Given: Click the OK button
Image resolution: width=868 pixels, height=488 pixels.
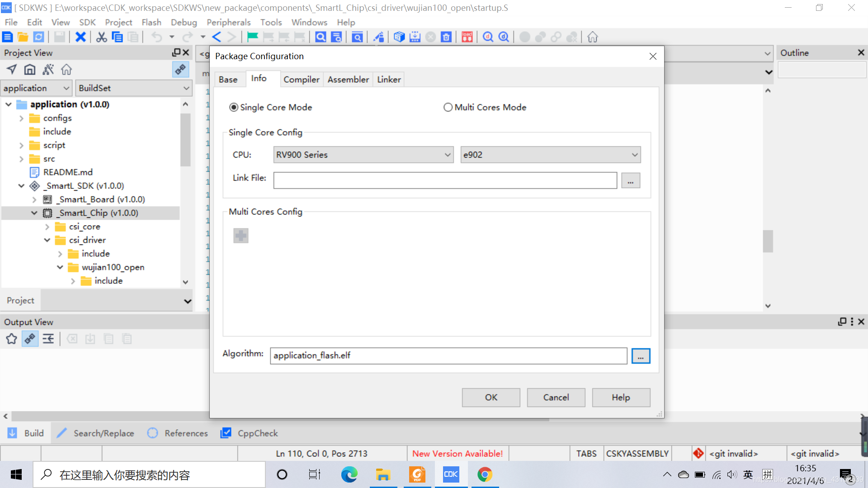Looking at the screenshot, I should [x=491, y=397].
